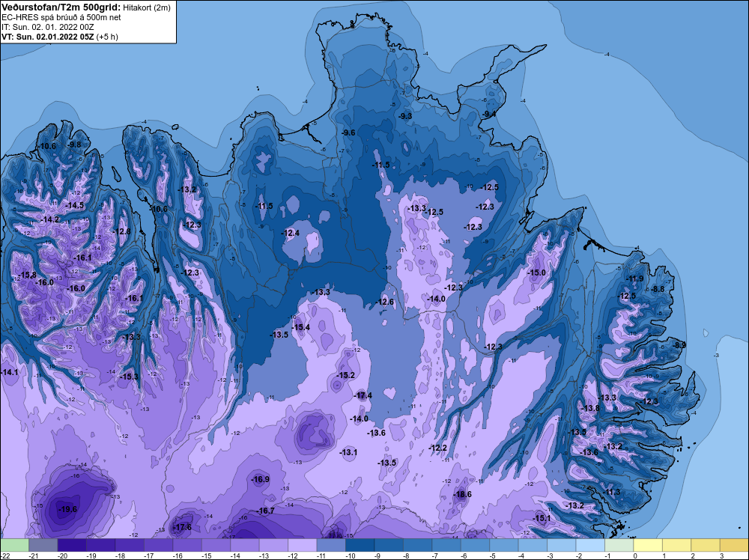Click the -14.5 temperature label
Screen dimensions: 749x560
tap(74, 205)
